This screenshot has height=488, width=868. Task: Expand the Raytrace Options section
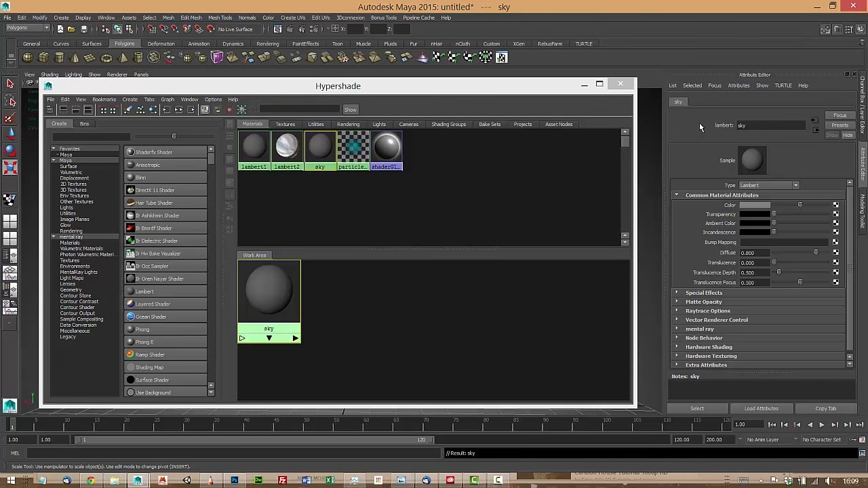676,311
